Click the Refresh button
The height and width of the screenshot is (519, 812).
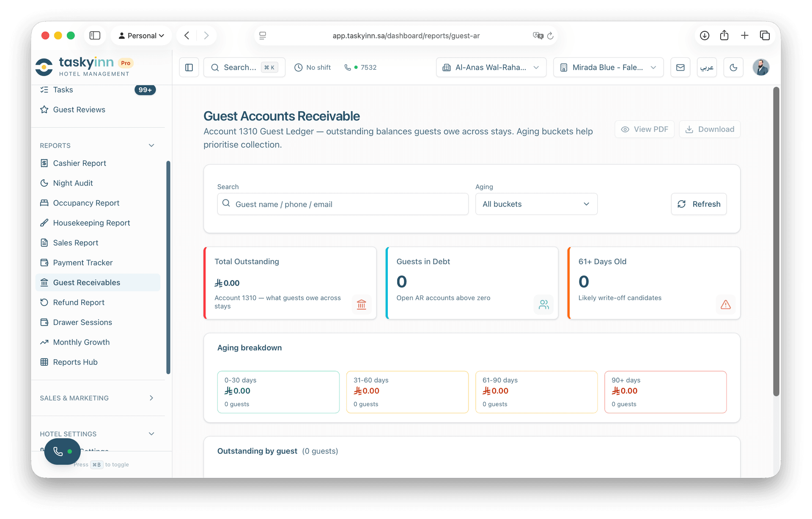click(699, 204)
